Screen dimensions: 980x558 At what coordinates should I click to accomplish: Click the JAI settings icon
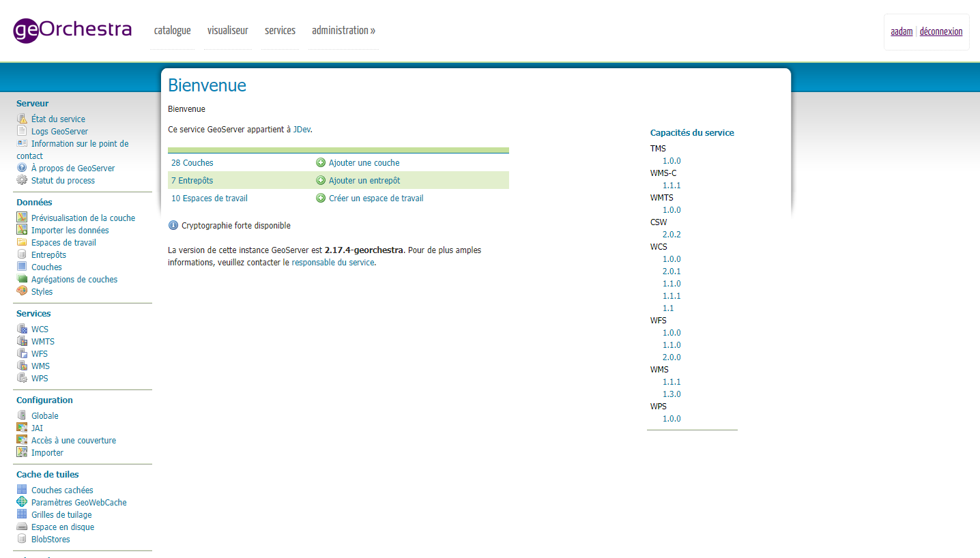pos(22,428)
